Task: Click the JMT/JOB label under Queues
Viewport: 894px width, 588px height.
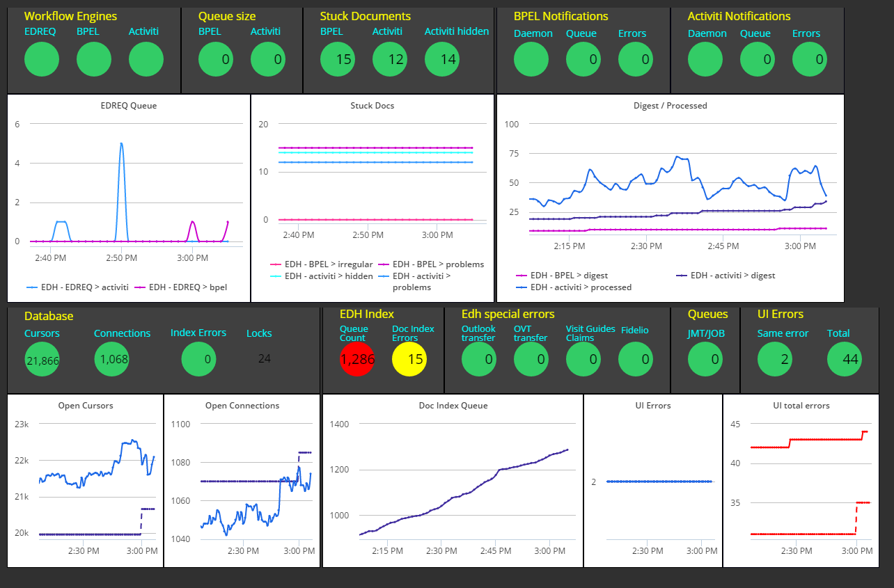Action: tap(706, 333)
